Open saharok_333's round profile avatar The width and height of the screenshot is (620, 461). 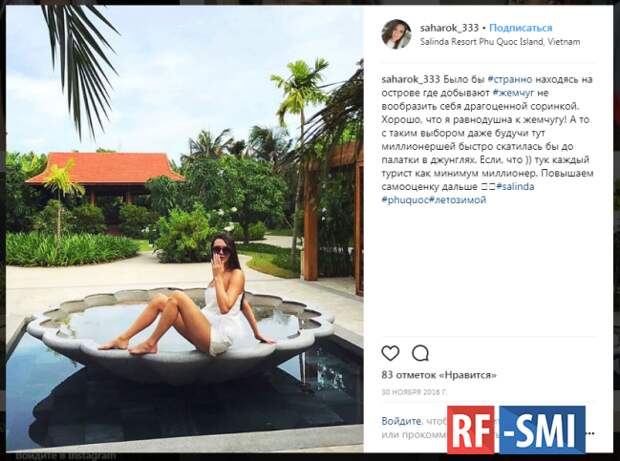tap(396, 34)
